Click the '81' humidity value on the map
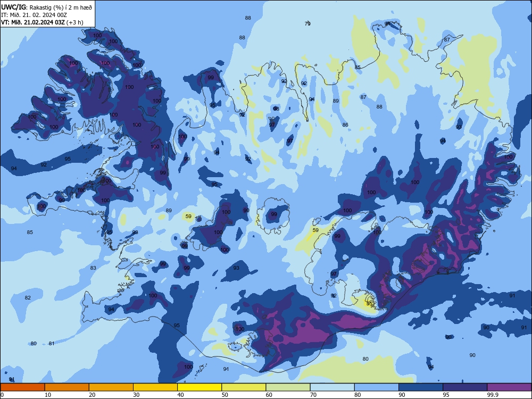 click(51, 343)
